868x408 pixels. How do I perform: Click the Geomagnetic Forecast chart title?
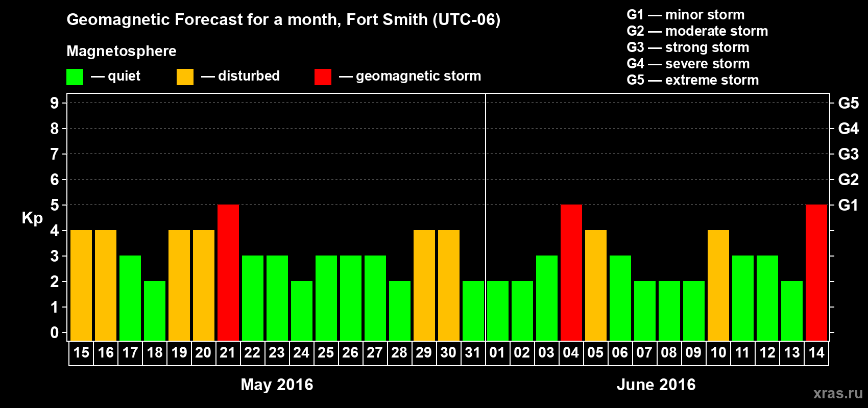tap(283, 20)
